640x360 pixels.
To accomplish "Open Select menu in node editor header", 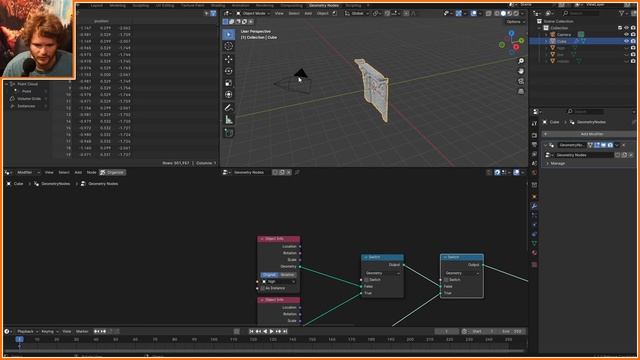I will (x=64, y=172).
